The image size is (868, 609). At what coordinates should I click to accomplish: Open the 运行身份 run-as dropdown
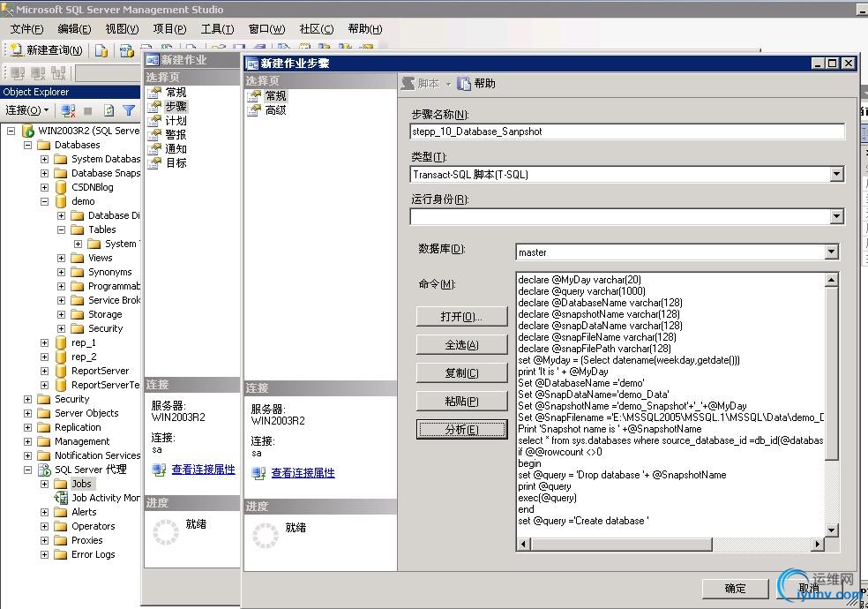(x=836, y=216)
